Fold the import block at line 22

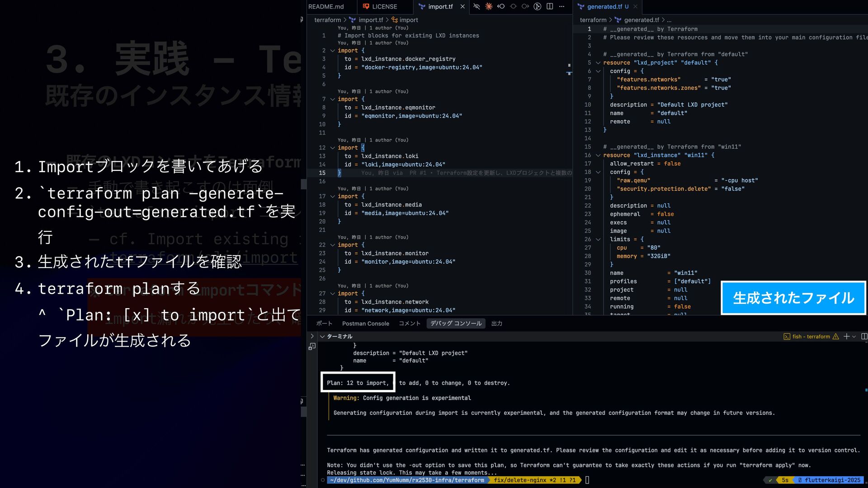pyautogui.click(x=333, y=245)
